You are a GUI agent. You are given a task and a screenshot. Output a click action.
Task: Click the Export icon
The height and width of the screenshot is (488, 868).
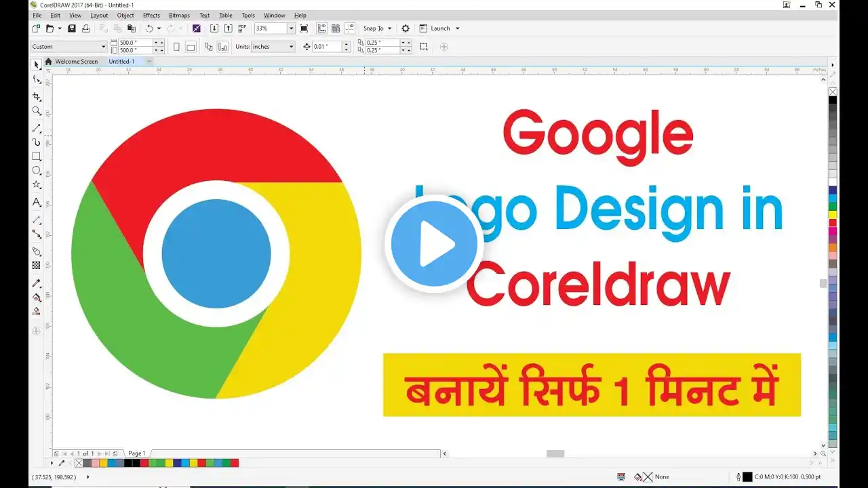click(228, 28)
